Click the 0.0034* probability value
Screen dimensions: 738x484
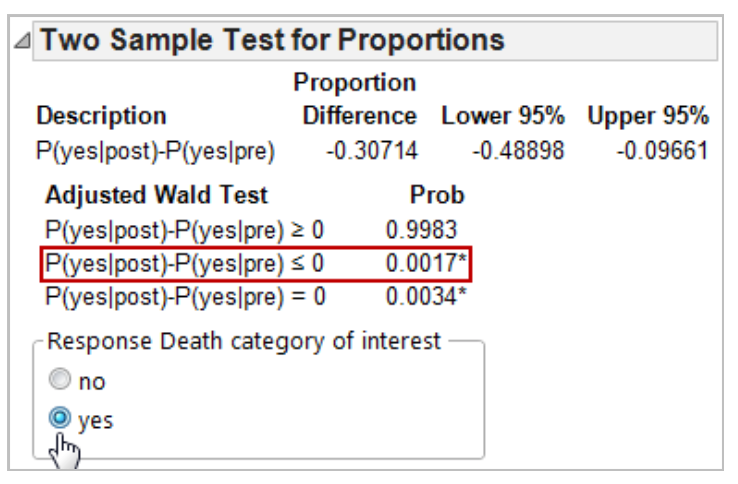(426, 297)
